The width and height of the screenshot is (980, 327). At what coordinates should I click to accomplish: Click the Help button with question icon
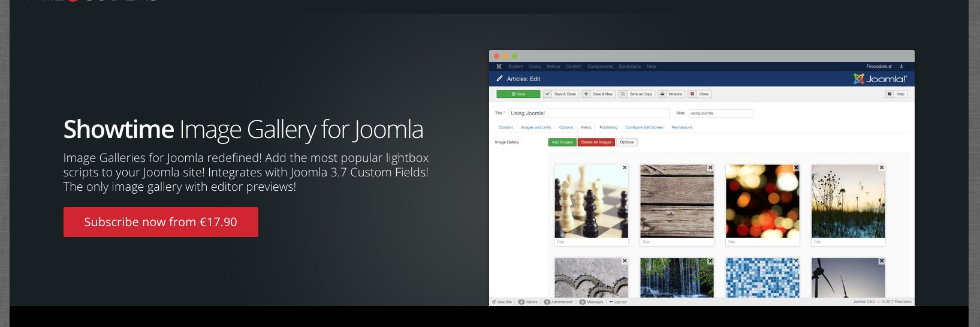click(x=896, y=94)
